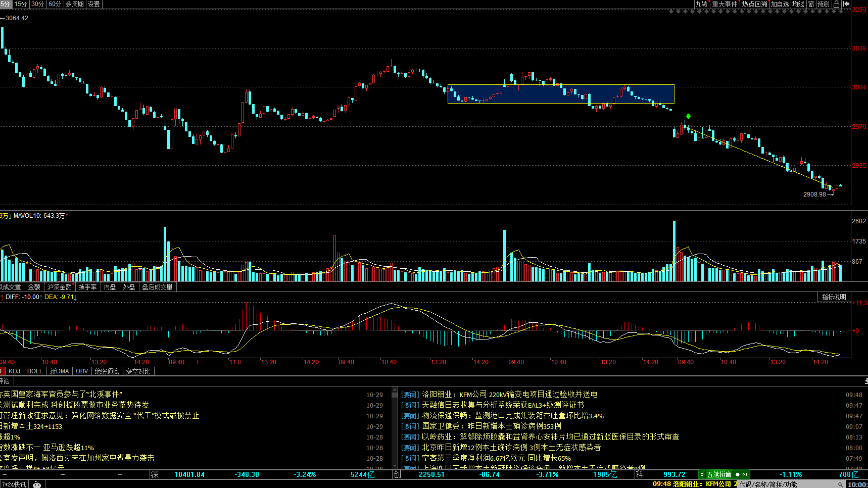Image resolution: width=868 pixels, height=488 pixels.
Task: Switch to 15分 period tab
Action: tap(21, 4)
